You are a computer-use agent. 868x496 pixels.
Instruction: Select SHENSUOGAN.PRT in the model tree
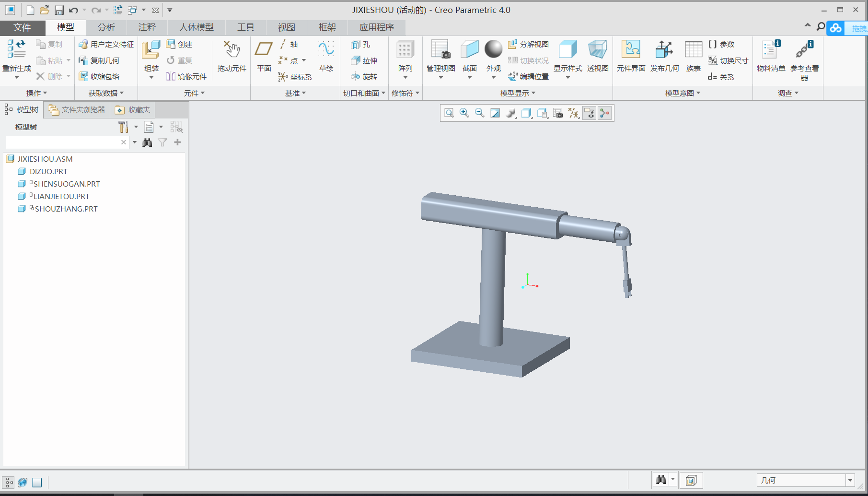tap(67, 184)
